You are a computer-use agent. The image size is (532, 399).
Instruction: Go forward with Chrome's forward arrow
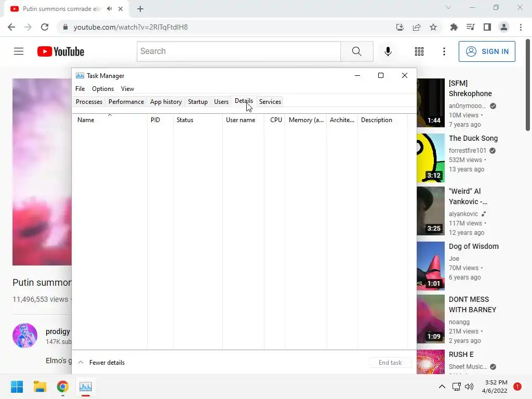[x=28, y=27]
